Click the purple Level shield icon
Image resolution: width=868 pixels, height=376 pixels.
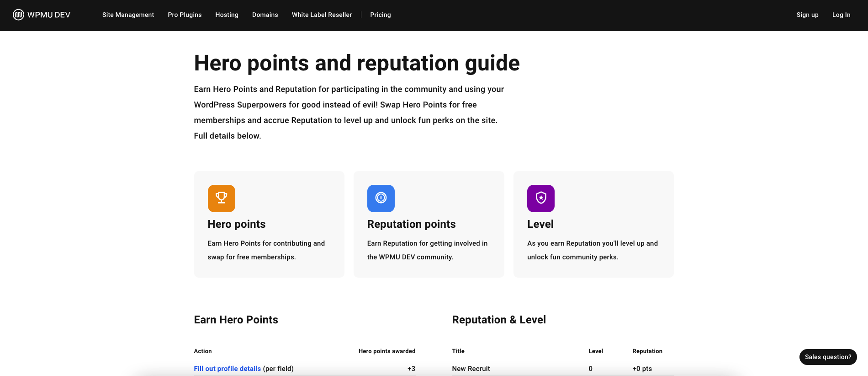pyautogui.click(x=541, y=199)
